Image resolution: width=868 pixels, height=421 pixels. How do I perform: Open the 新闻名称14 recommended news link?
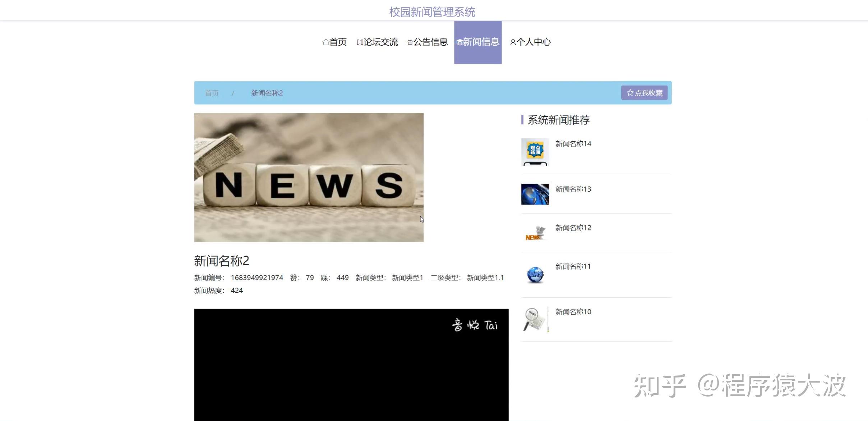tap(573, 144)
